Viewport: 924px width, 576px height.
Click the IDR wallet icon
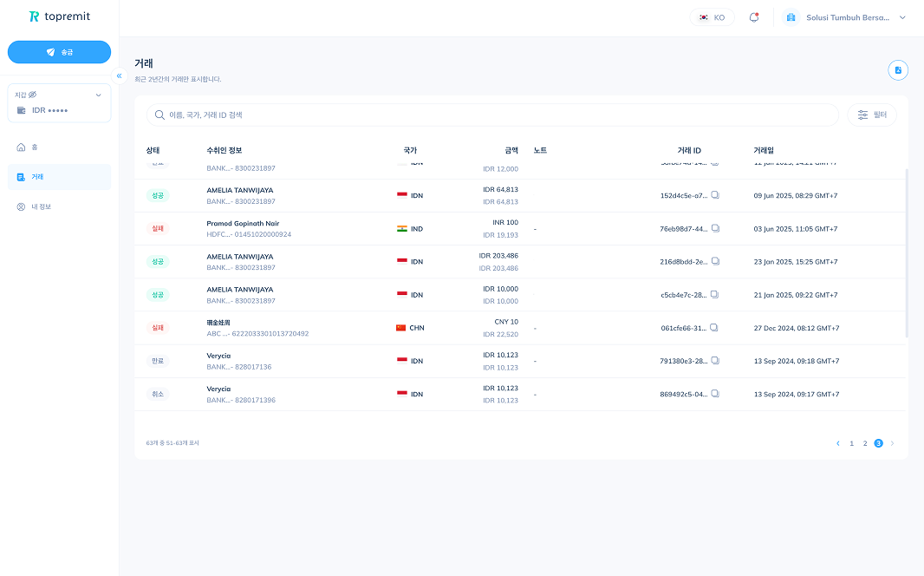click(x=21, y=110)
